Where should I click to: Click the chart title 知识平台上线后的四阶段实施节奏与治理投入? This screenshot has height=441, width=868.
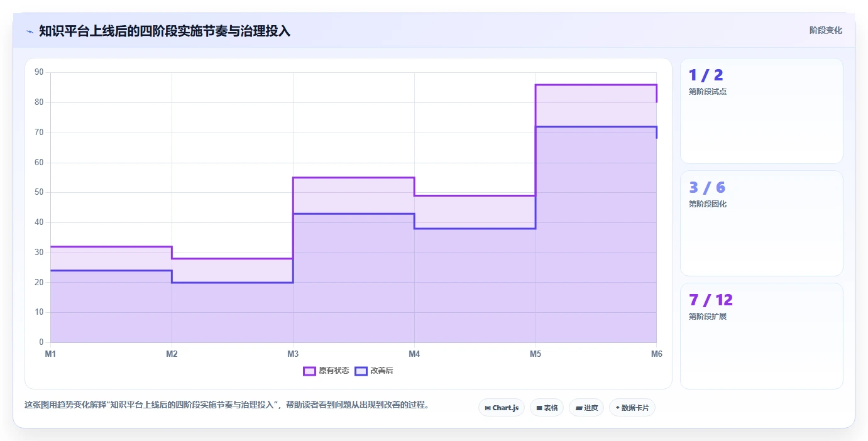(165, 31)
